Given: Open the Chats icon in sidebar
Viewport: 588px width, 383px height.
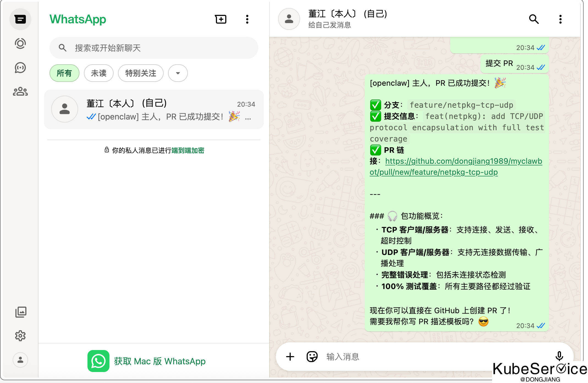Looking at the screenshot, I should 20,19.
